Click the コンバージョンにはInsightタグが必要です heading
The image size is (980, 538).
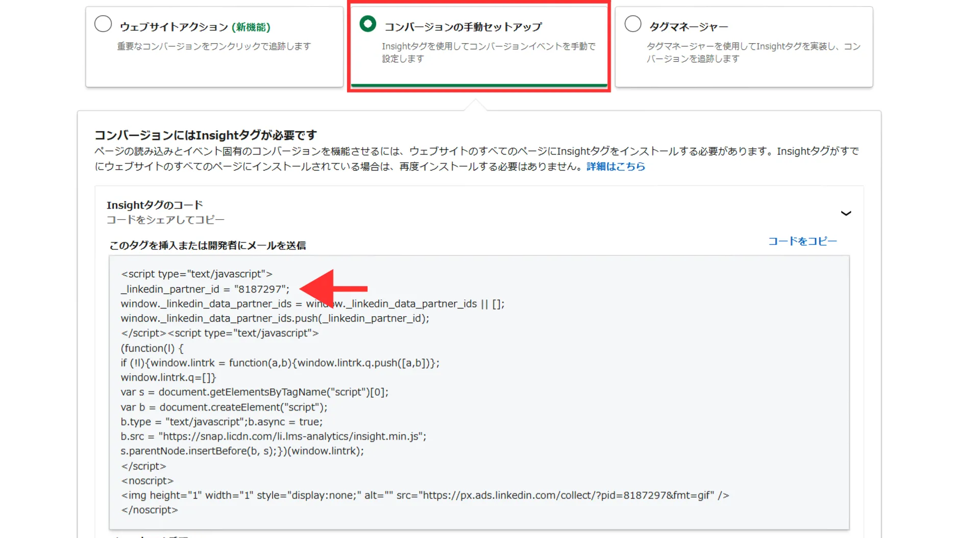point(206,135)
